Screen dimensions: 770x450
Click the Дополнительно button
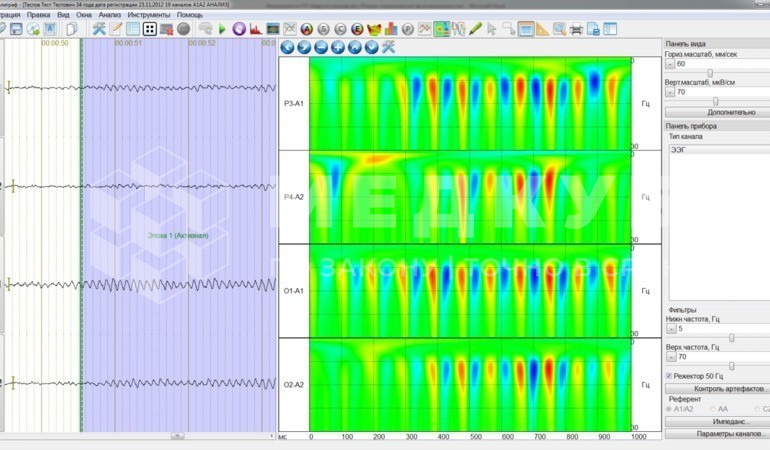(x=717, y=112)
